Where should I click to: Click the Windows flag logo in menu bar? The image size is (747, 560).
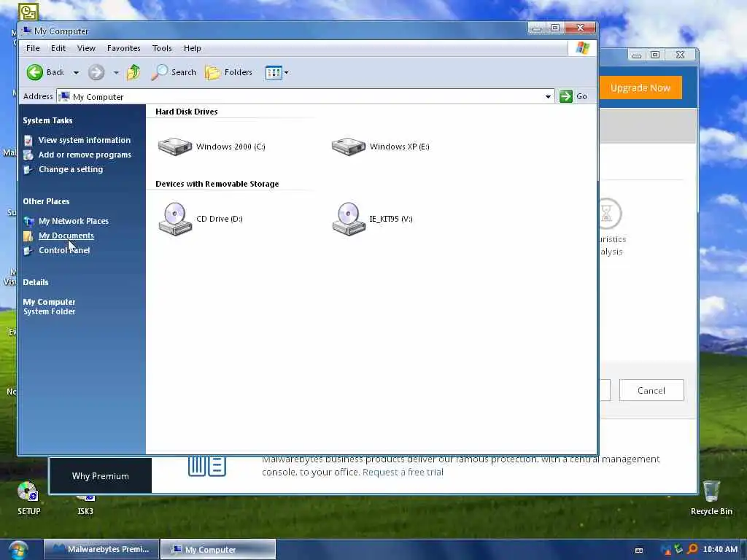click(x=582, y=48)
